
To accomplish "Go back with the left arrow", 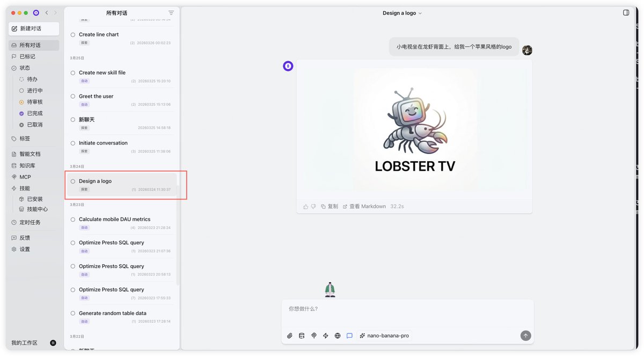I will 47,13.
